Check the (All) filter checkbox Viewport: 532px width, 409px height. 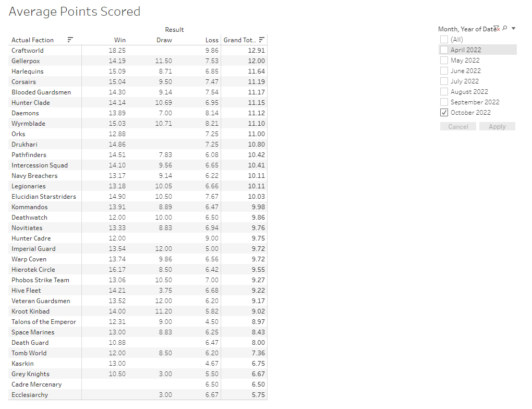click(x=444, y=40)
